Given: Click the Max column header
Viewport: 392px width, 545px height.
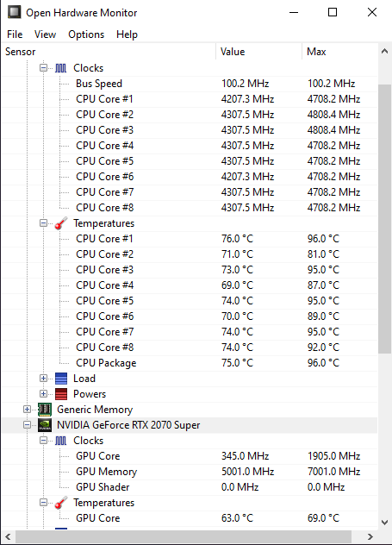Looking at the screenshot, I should (339, 52).
